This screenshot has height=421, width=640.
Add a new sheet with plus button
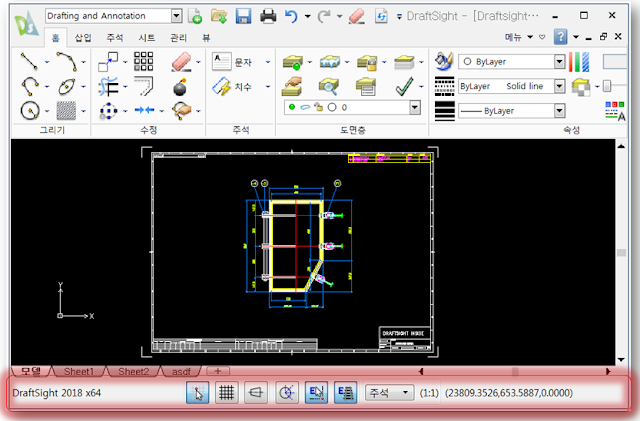(218, 371)
